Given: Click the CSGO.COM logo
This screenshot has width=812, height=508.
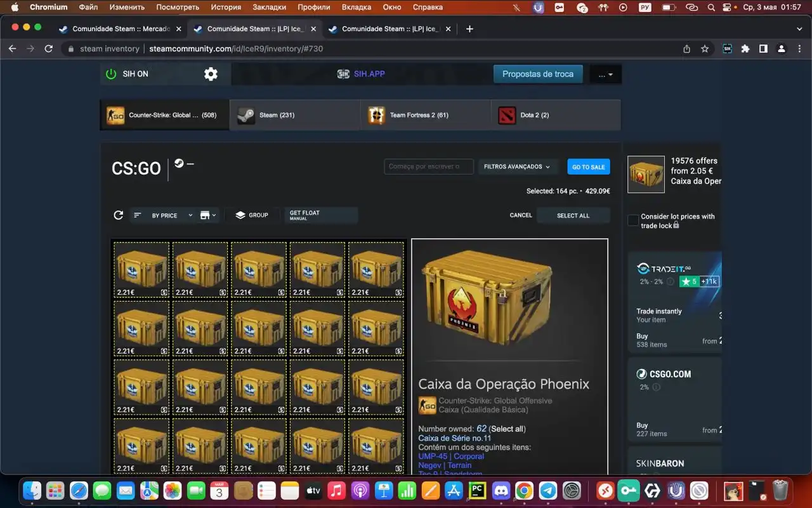Looking at the screenshot, I should 664,374.
